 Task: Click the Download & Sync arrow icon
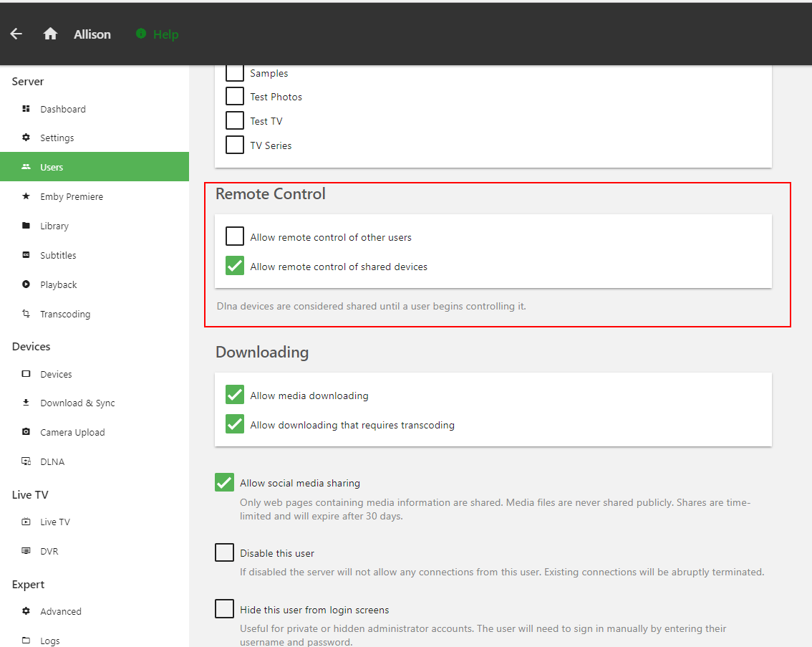pos(26,403)
